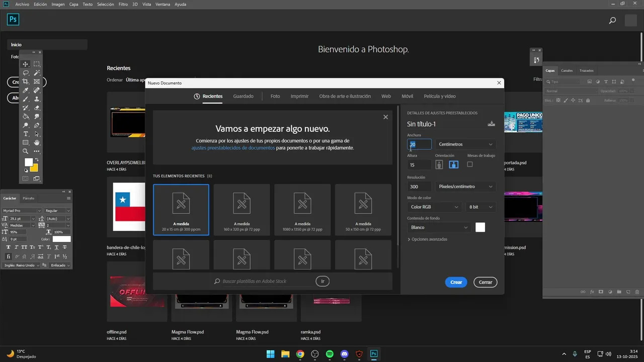Toggle lock all padlock in Capas
644x362 pixels.
click(x=588, y=101)
